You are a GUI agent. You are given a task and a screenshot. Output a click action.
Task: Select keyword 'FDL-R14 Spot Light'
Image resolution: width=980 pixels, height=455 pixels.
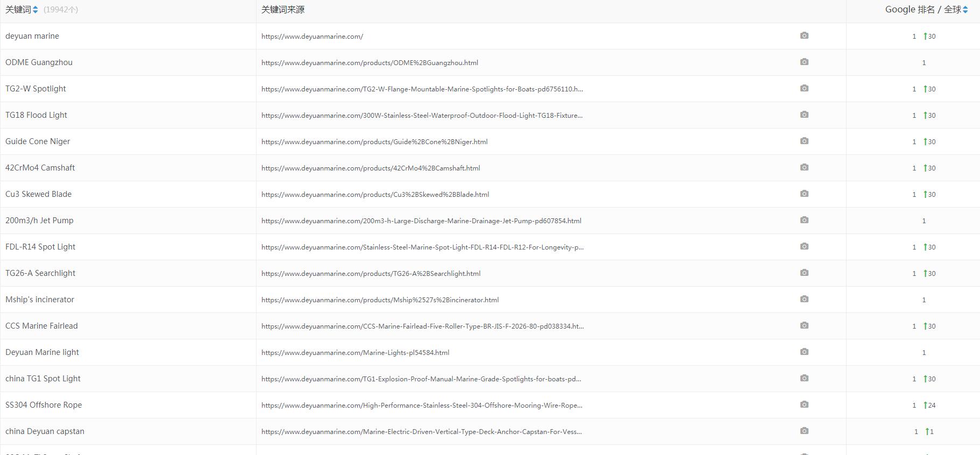click(x=40, y=247)
